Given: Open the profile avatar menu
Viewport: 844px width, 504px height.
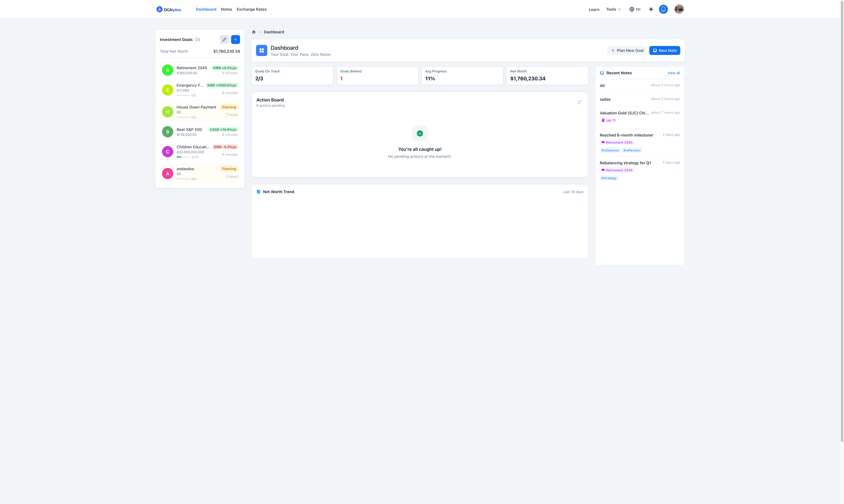Looking at the screenshot, I should pos(679,9).
